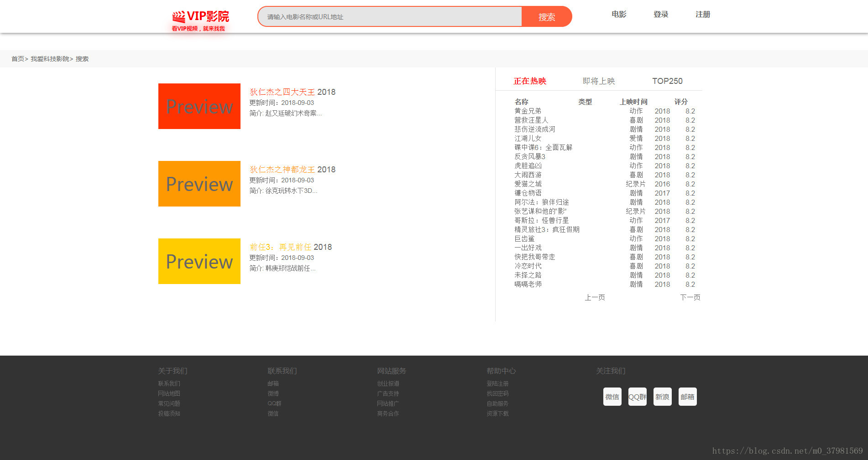Viewport: 868px width, 460px height.
Task: Open footer link 投稿须知
Action: [x=169, y=413]
